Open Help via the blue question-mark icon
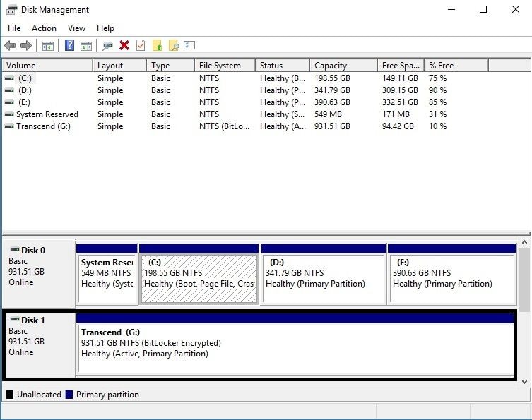 pos(69,45)
